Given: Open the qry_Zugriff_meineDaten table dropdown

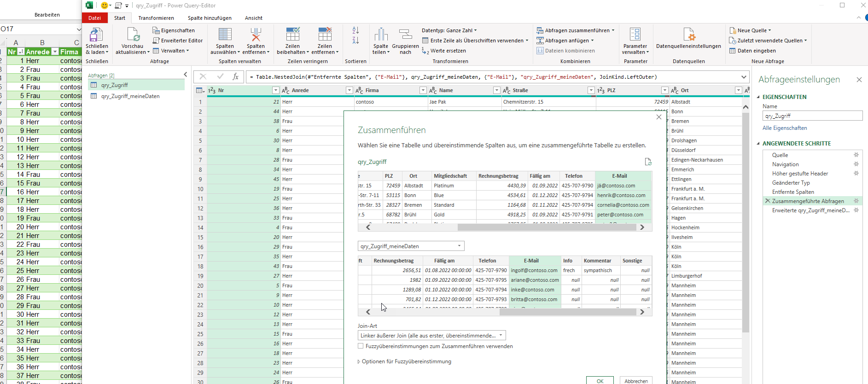Looking at the screenshot, I should [x=459, y=246].
